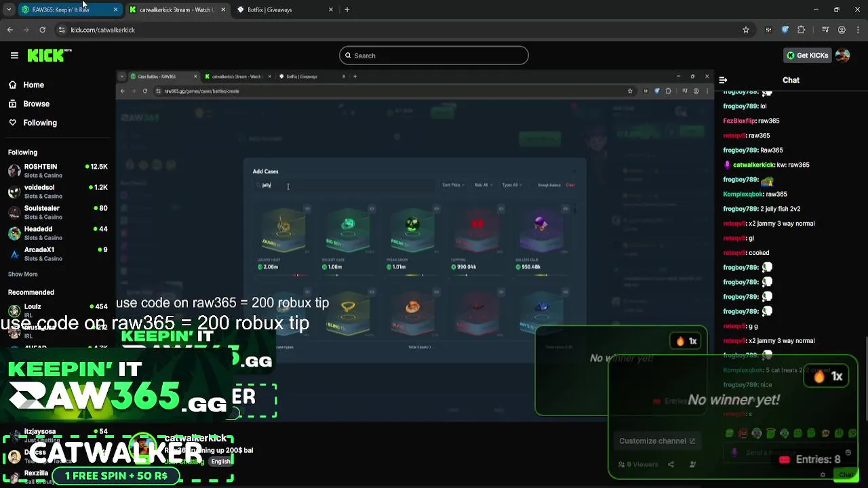Open the Chrome profile icon
The width and height of the screenshot is (868, 488).
(x=842, y=30)
